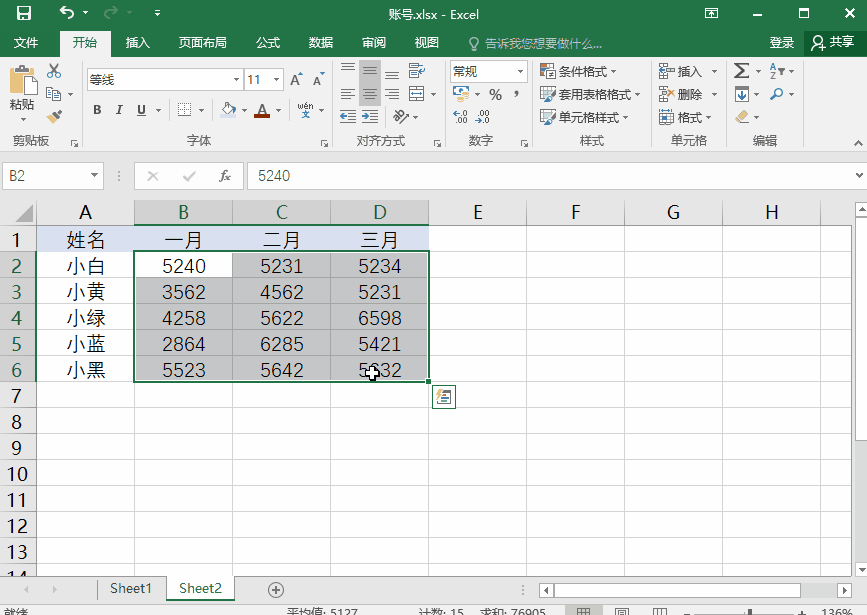This screenshot has height=615, width=867.
Task: Switch to Sheet1 tab
Action: [x=131, y=589]
